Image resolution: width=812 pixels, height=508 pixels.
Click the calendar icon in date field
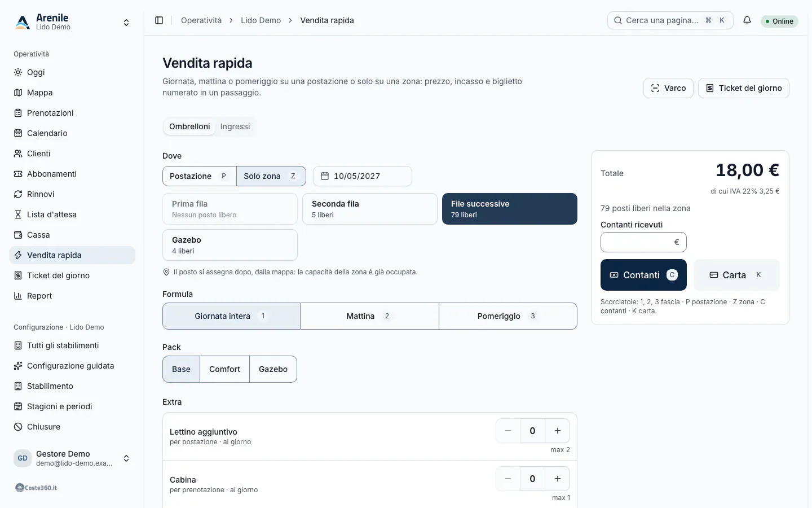tap(325, 176)
